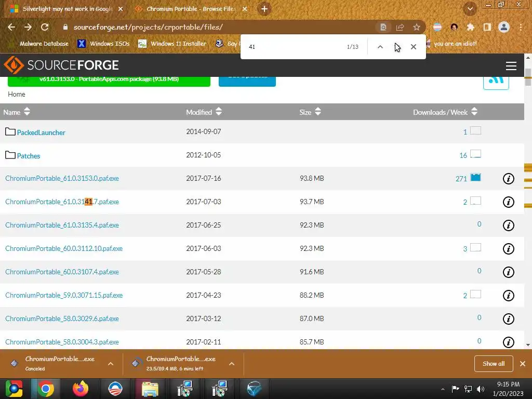Show info for ChromiumPortable_61.0.3153.0
The image size is (532, 399).
tap(508, 179)
